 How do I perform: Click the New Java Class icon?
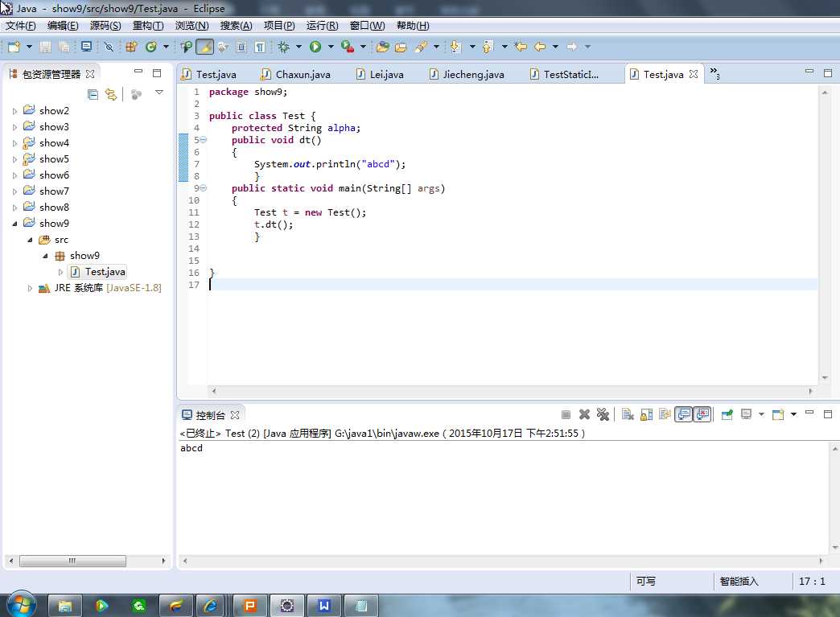[x=151, y=47]
